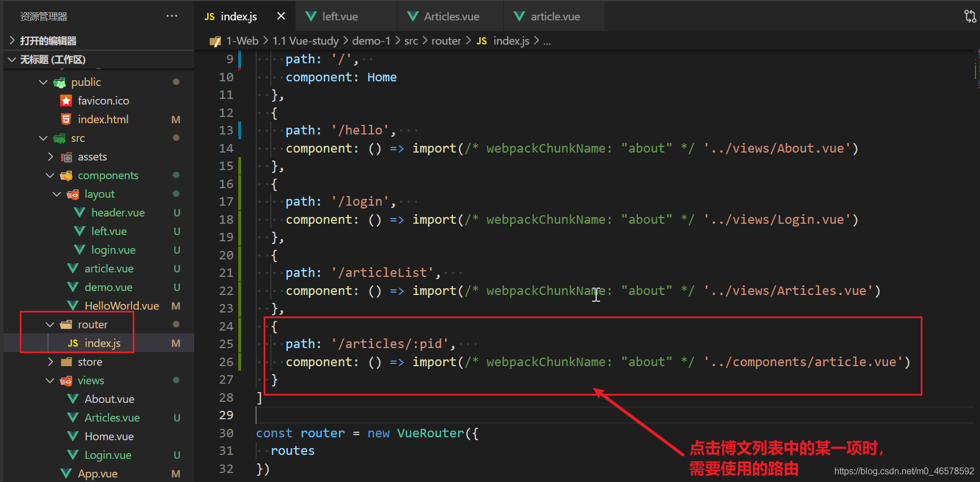Click 'Home' component name on line 10
Screen dimensions: 980x482
pos(382,77)
